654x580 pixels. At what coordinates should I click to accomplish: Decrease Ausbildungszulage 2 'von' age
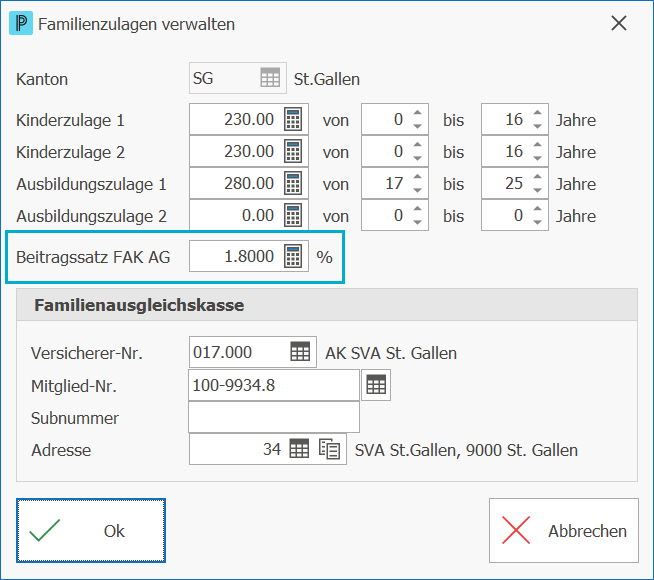[418, 223]
